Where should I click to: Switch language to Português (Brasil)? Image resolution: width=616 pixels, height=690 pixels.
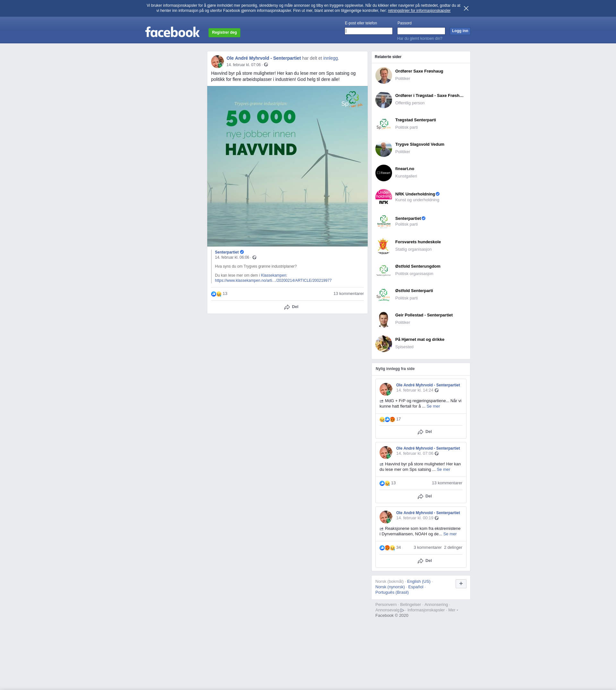(392, 592)
